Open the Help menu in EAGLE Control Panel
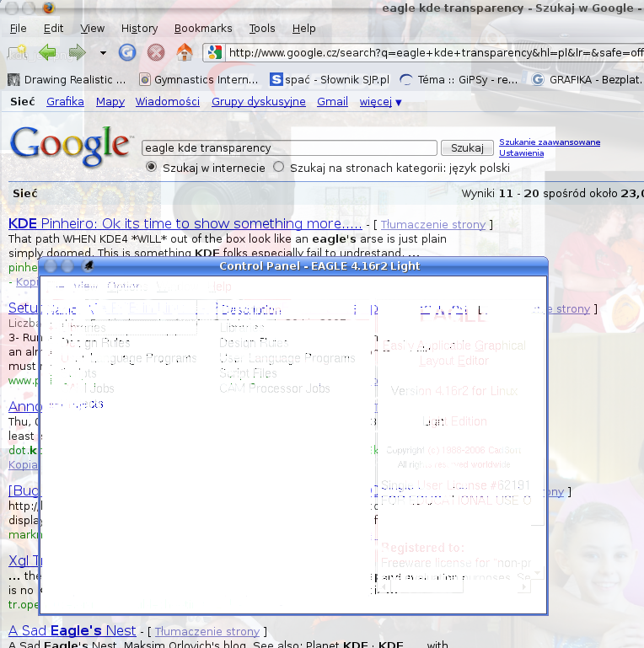 (x=219, y=286)
